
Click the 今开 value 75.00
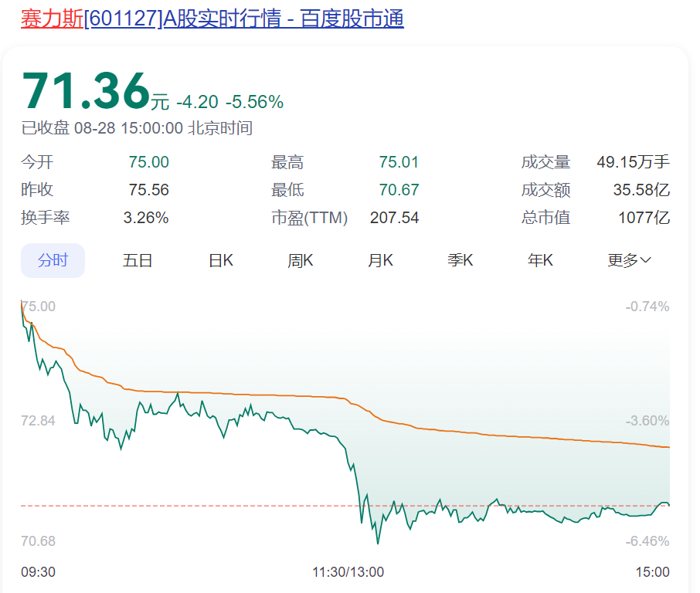pos(148,162)
